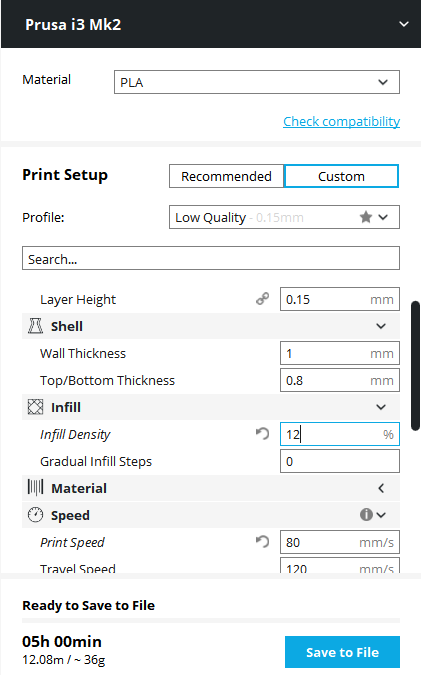The height and width of the screenshot is (675, 425).
Task: Switch to Custom print setup
Action: click(341, 176)
